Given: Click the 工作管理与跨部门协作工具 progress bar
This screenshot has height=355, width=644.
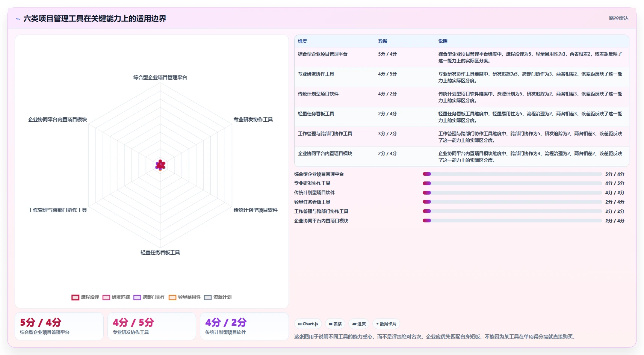Looking at the screenshot, I should [512, 211].
